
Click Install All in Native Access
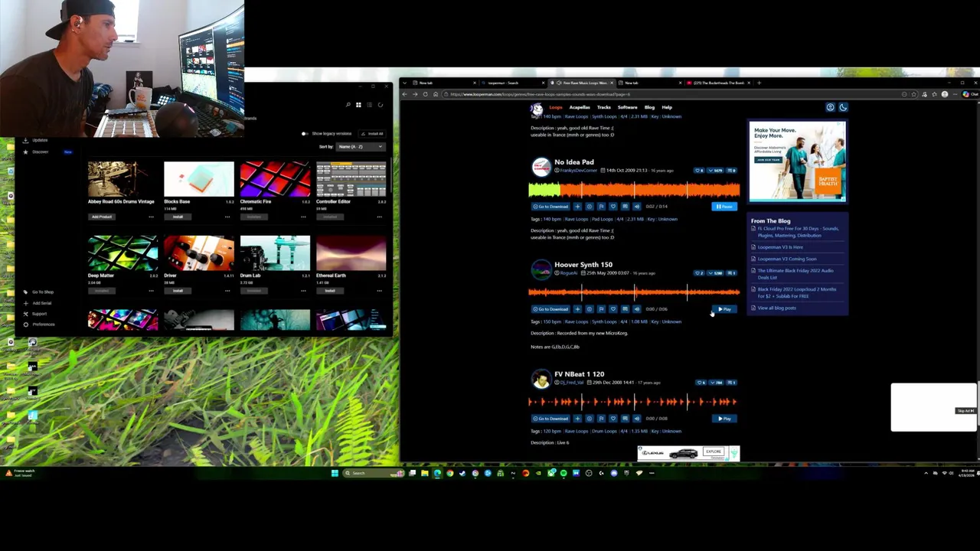point(372,134)
